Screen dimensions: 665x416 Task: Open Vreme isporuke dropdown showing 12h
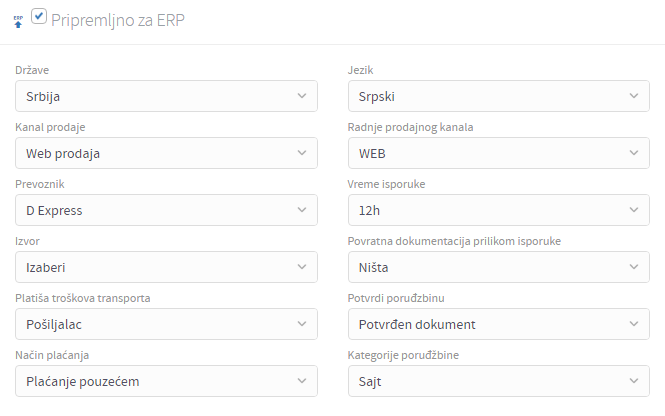coord(499,210)
